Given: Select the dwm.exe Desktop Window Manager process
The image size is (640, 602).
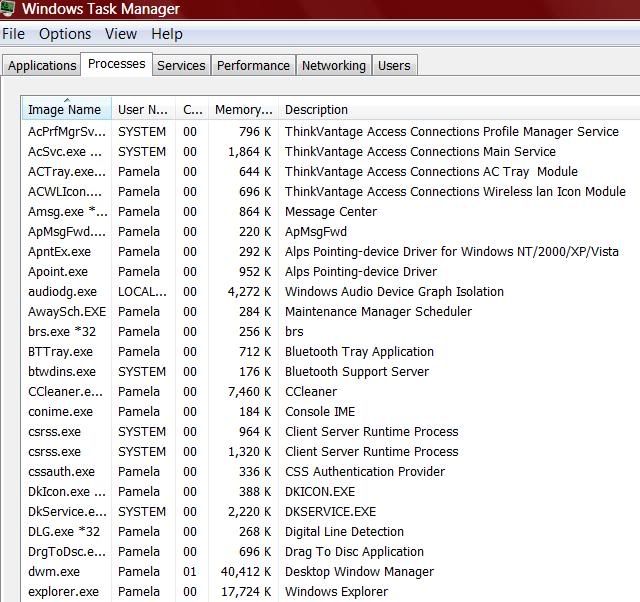Looking at the screenshot, I should 54,572.
